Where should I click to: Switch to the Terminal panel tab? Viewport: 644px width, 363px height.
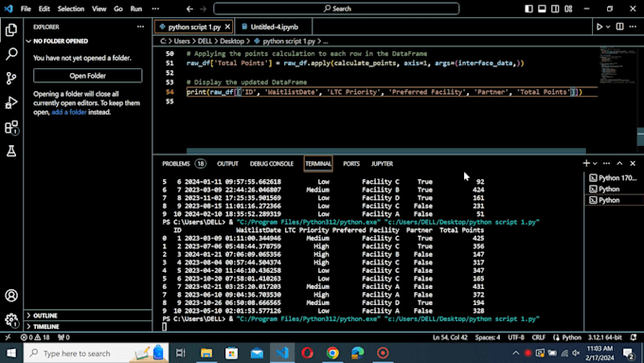coord(318,164)
